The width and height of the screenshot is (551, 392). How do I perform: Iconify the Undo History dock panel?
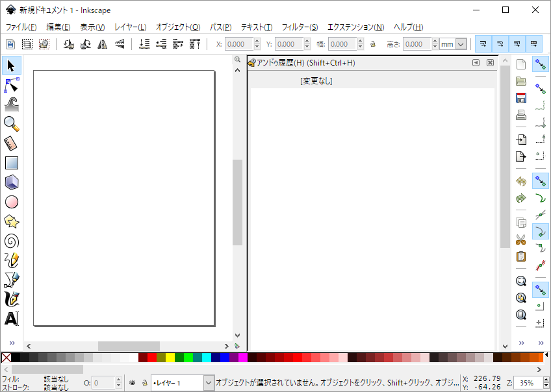coord(476,63)
